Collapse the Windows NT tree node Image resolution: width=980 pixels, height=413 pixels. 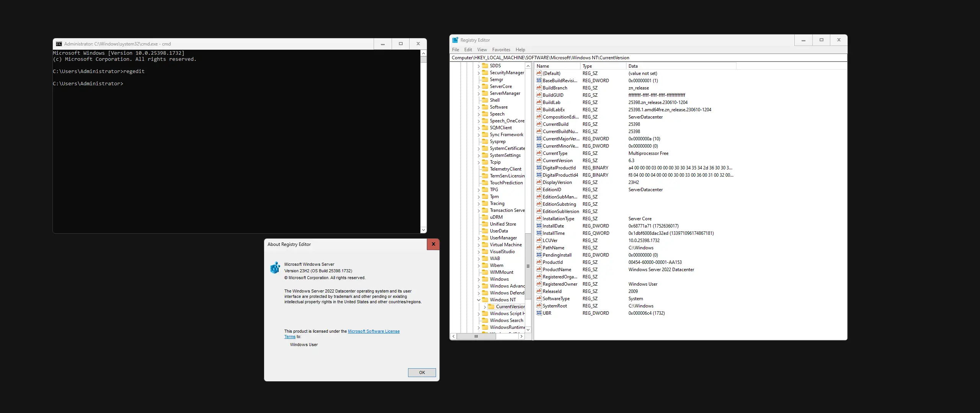[479, 300]
